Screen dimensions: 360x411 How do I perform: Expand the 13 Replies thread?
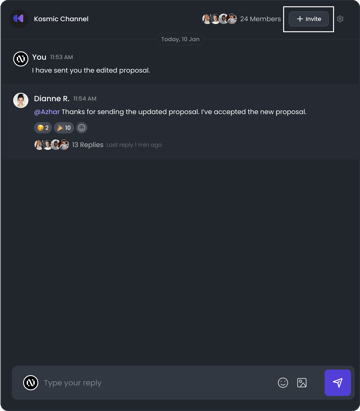tap(88, 145)
